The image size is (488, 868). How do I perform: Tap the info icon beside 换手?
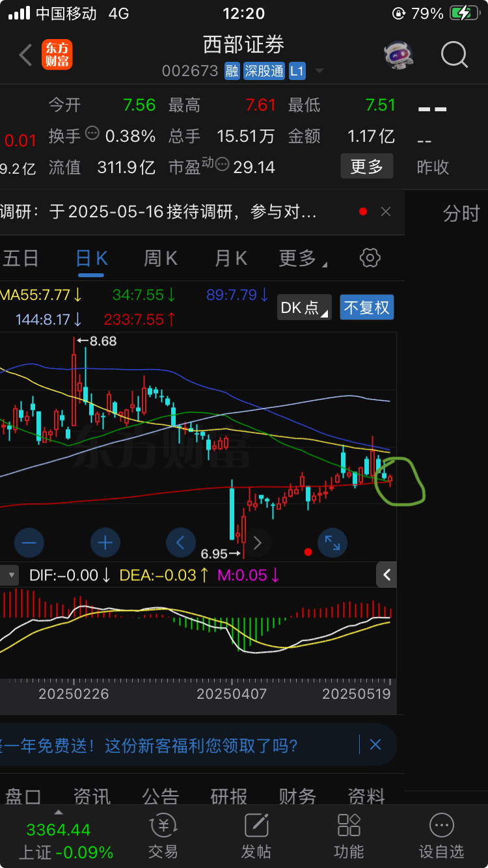tap(92, 133)
